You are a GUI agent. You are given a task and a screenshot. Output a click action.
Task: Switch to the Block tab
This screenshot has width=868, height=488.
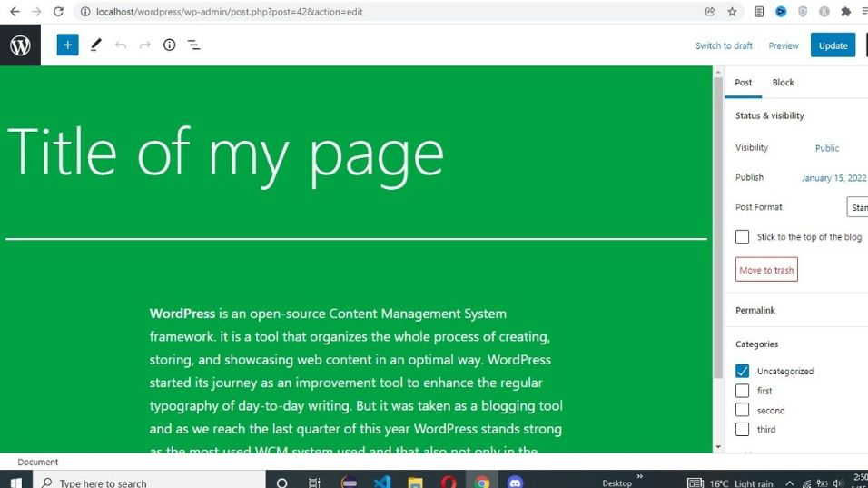coord(783,82)
